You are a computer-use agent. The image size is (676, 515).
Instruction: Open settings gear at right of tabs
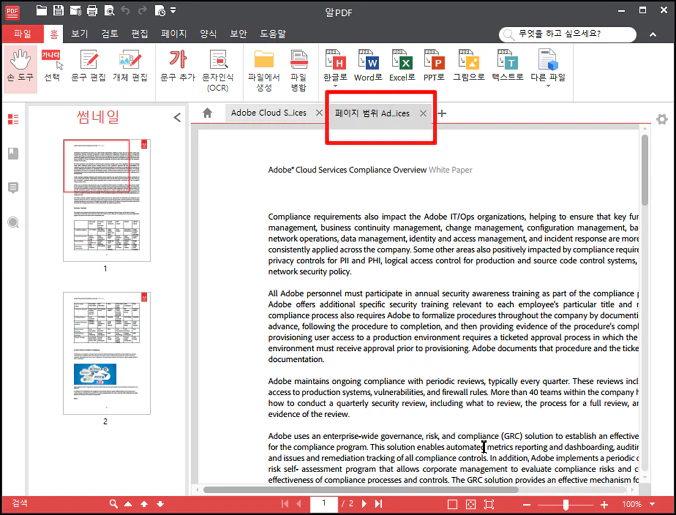662,119
